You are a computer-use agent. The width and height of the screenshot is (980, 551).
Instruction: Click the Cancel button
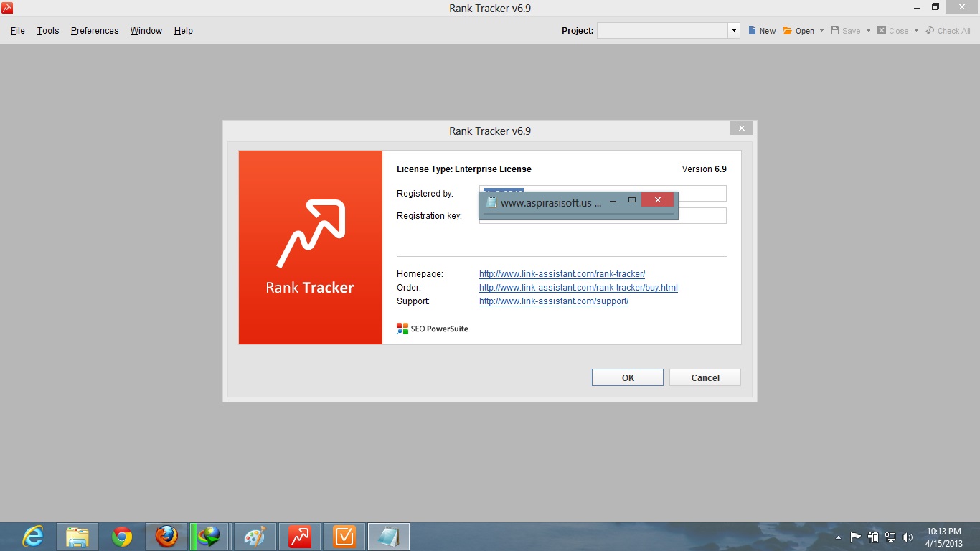click(x=705, y=378)
